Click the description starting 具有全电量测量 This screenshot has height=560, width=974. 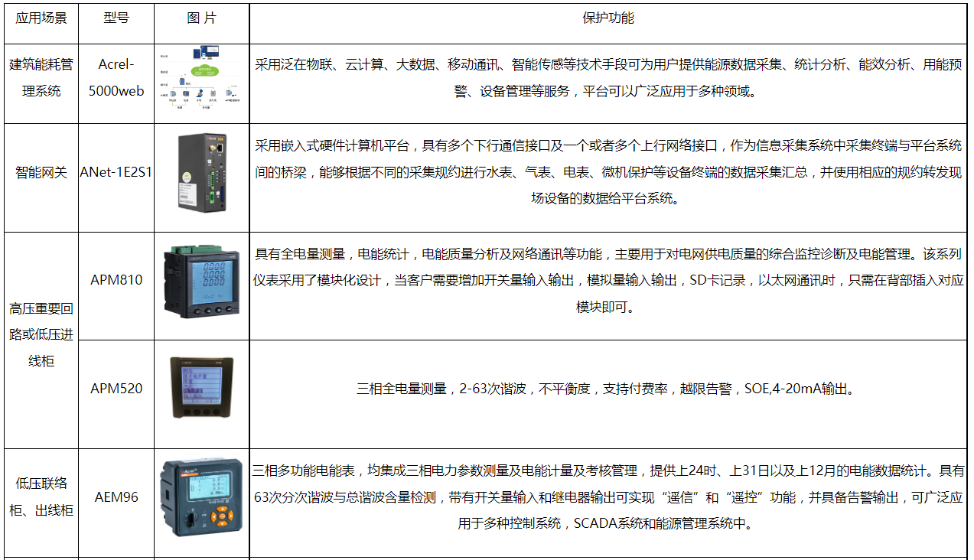[x=608, y=281]
